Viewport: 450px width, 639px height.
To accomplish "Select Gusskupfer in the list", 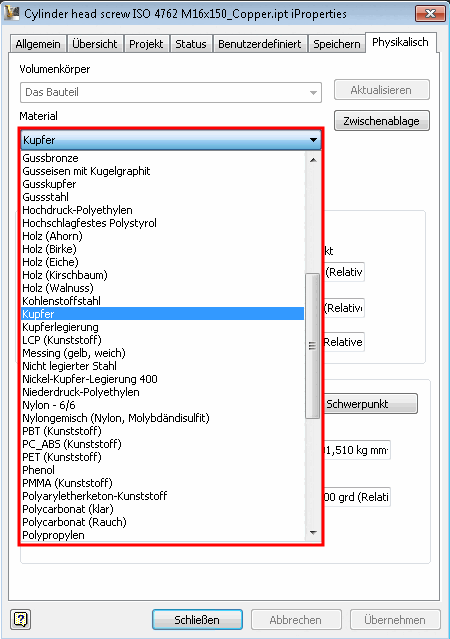I will pos(163,184).
